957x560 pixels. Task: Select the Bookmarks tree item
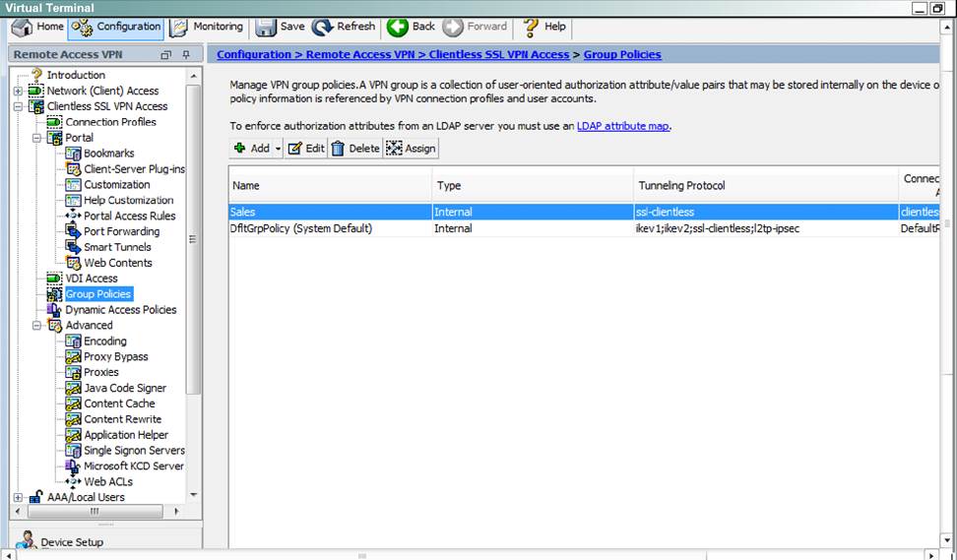[x=108, y=154]
